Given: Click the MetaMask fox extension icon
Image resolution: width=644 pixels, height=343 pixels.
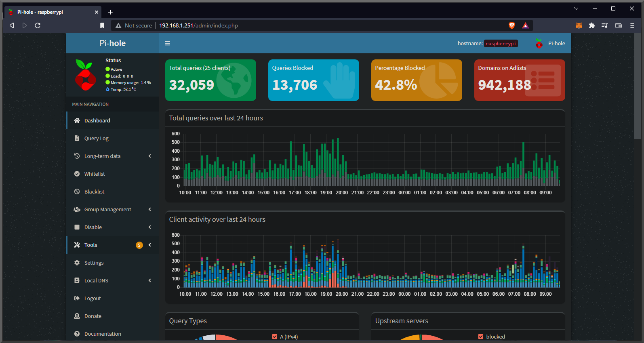Looking at the screenshot, I should tap(579, 25).
